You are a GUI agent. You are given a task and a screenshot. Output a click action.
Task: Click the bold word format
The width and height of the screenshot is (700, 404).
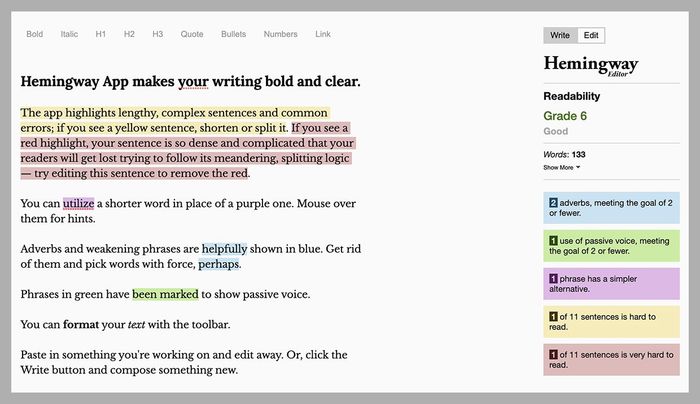pos(81,325)
